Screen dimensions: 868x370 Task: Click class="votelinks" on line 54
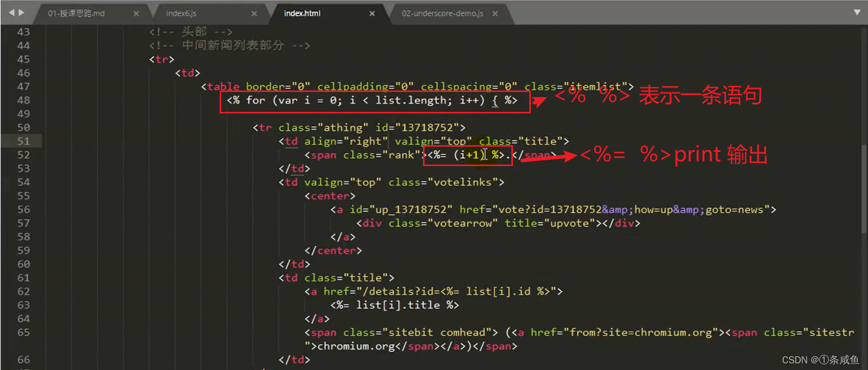click(443, 182)
